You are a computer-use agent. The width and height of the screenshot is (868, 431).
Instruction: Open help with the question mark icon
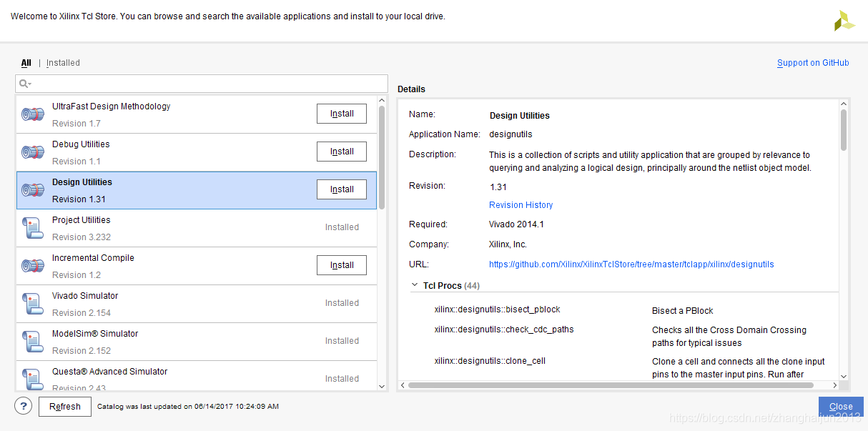tap(23, 406)
